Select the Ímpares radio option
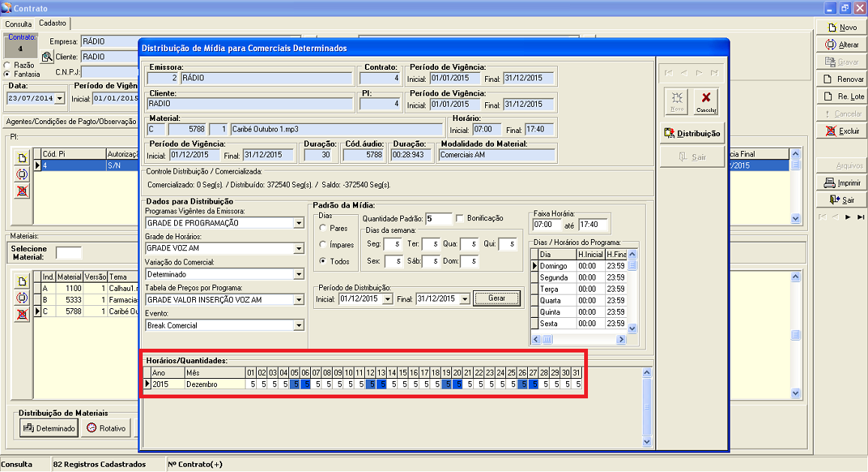Screen dimensions: 868x472 click(x=323, y=244)
